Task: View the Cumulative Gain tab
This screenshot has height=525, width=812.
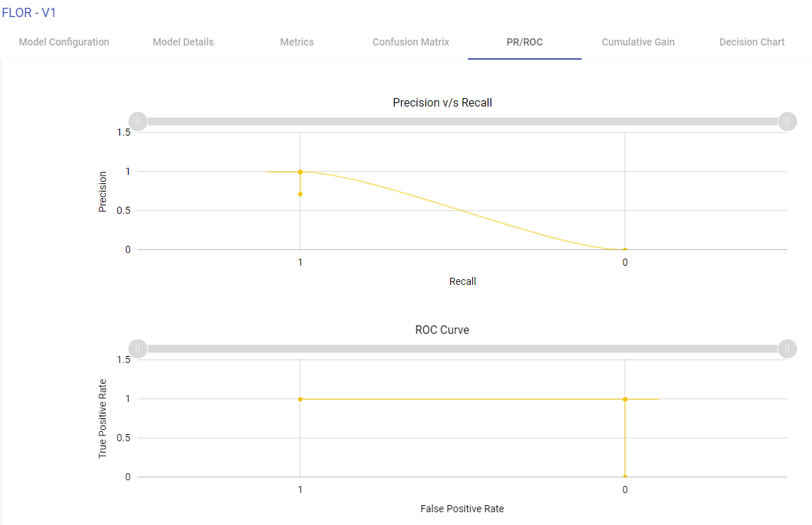Action: 638,42
